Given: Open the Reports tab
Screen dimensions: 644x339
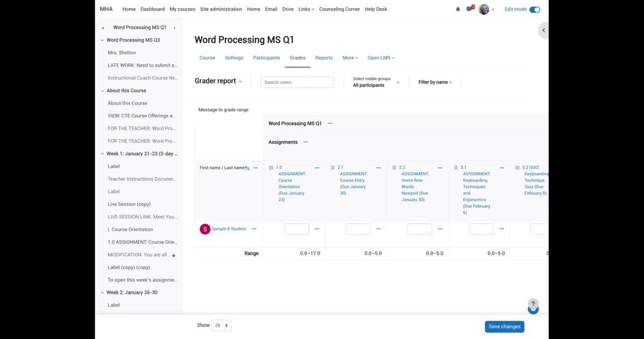Looking at the screenshot, I should (324, 58).
